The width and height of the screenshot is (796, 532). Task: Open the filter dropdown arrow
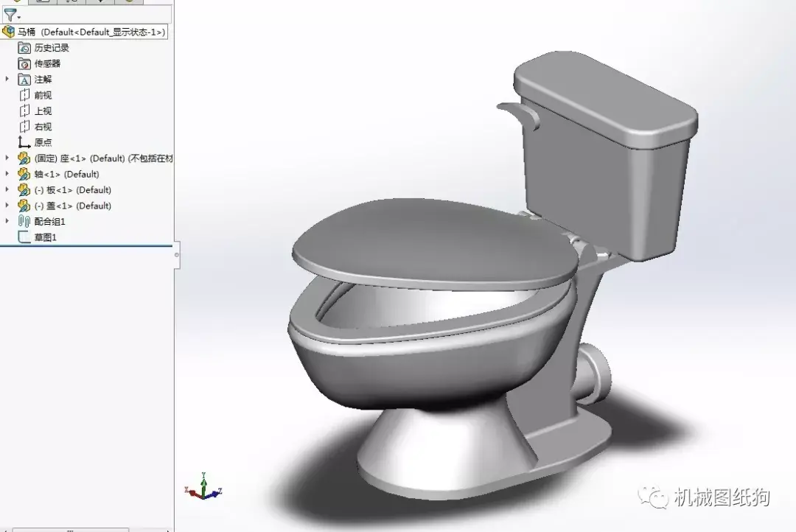pyautogui.click(x=19, y=18)
